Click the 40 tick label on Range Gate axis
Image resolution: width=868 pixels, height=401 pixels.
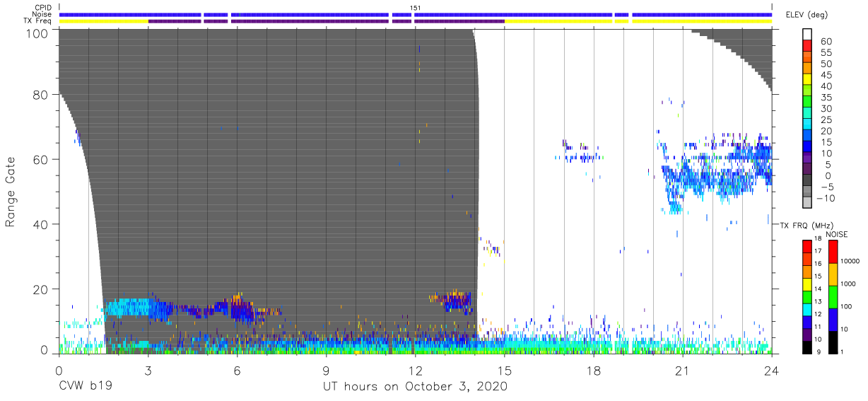[x=41, y=224]
